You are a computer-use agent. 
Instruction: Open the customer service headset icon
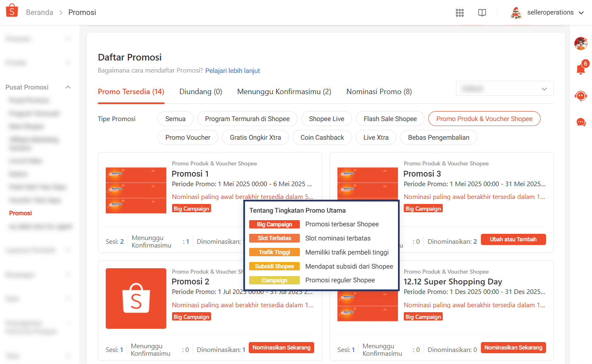[x=581, y=96]
